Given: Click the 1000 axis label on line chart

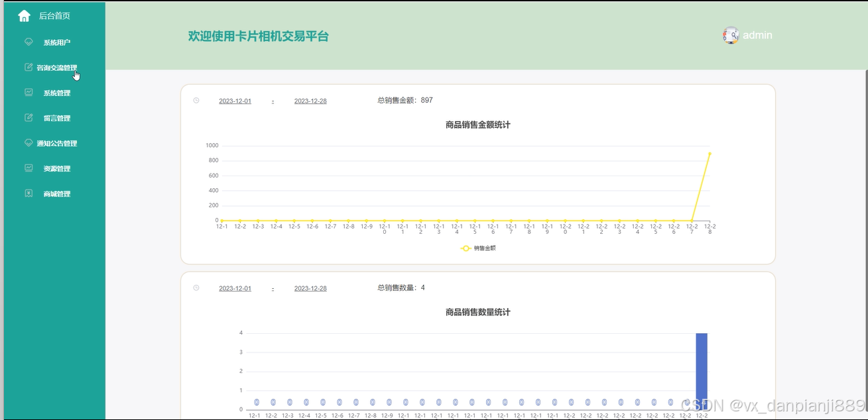Looking at the screenshot, I should [212, 145].
